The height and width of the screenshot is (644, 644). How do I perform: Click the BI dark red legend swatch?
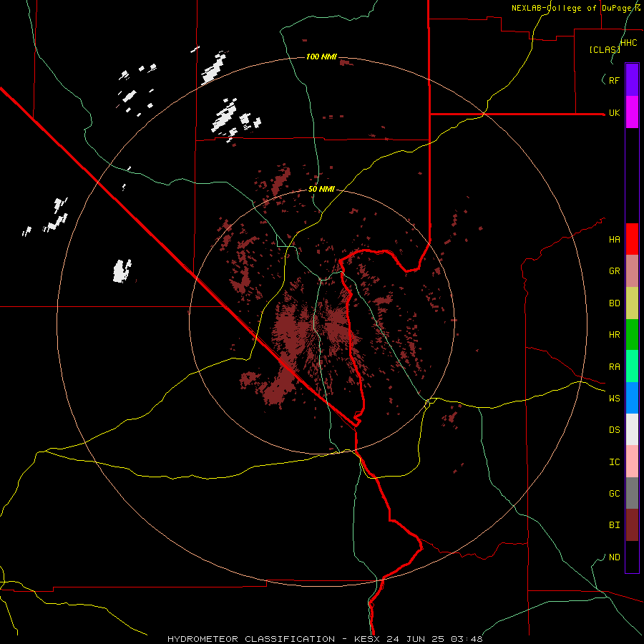[x=632, y=525]
